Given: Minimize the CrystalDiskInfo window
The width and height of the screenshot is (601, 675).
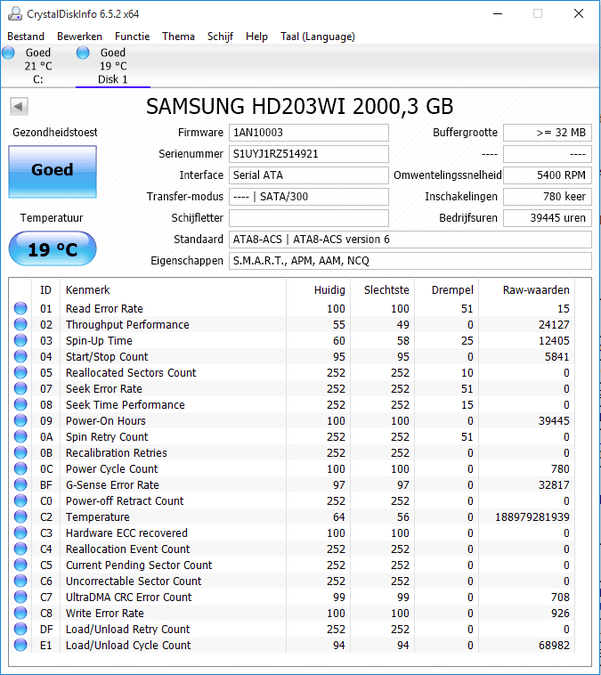Looking at the screenshot, I should 498,14.
